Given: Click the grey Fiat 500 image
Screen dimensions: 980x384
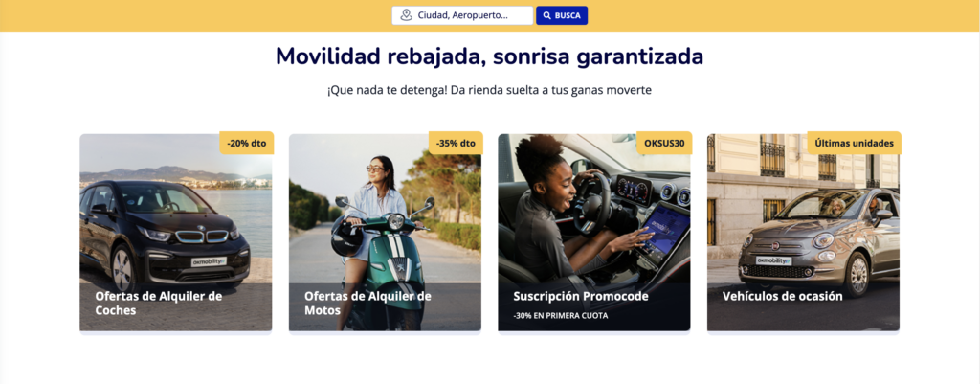Looking at the screenshot, I should tap(819, 240).
